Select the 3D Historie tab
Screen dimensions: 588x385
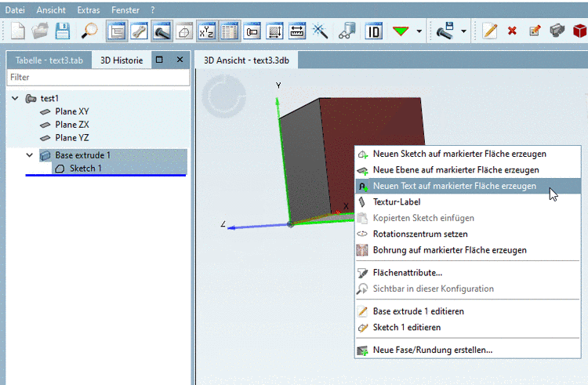122,60
